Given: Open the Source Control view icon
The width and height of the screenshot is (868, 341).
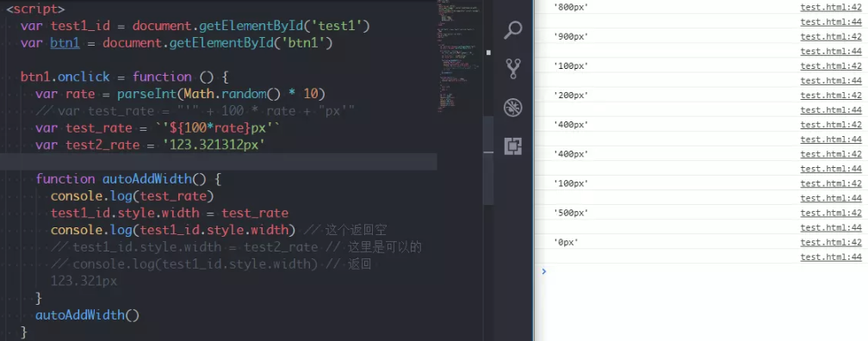Looking at the screenshot, I should [513, 69].
